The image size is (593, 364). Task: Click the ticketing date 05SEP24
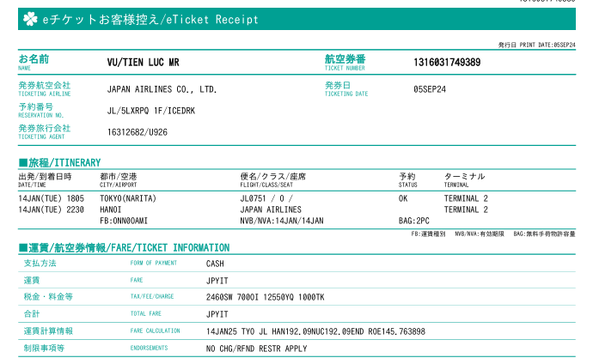pyautogui.click(x=430, y=88)
